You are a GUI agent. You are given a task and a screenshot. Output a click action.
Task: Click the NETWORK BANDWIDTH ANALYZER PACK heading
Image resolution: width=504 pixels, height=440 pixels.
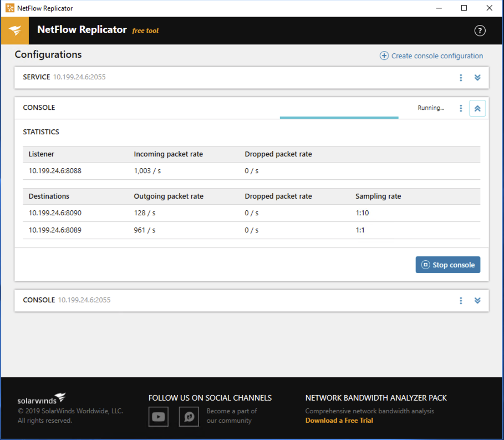pos(376,398)
